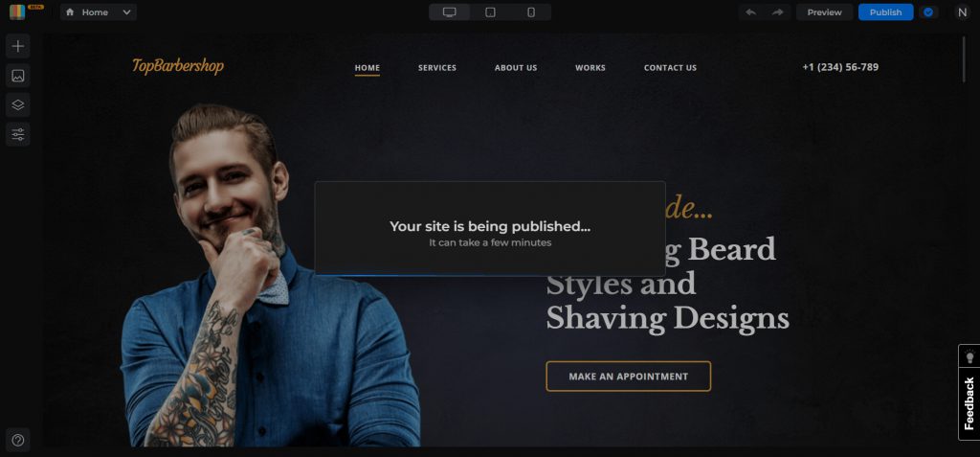
Task: Switch to desktop view mode
Action: tap(450, 11)
